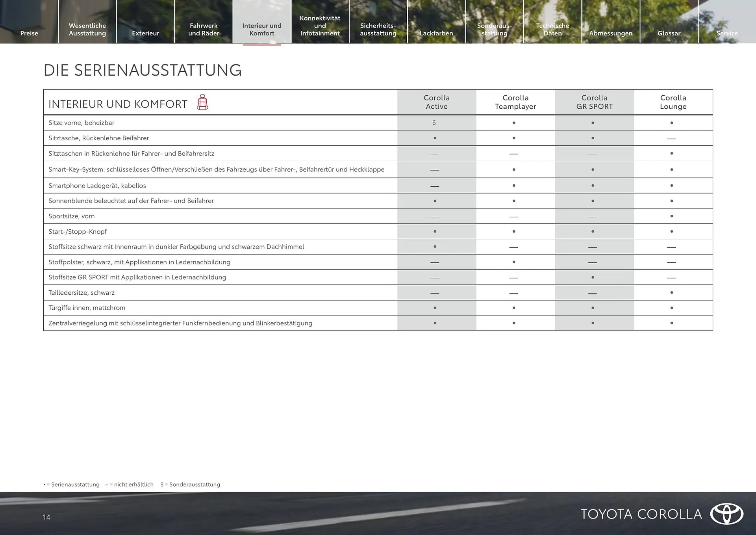Click the active Interieur und Komfort tab
Image resolution: width=756 pixels, height=535 pixels.
(262, 29)
